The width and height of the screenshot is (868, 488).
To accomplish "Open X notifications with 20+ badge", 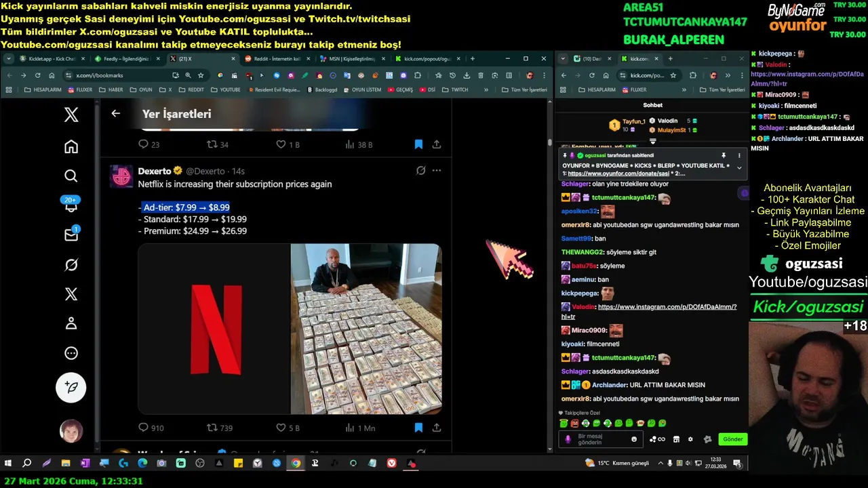I will click(x=71, y=205).
